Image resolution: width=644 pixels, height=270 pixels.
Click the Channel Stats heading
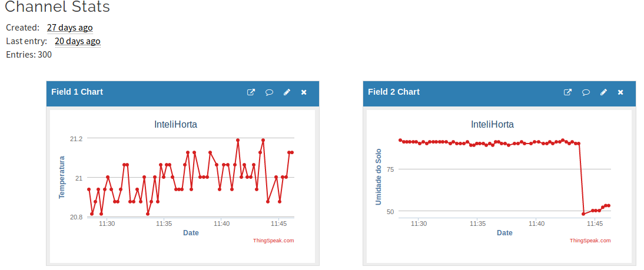click(x=57, y=8)
